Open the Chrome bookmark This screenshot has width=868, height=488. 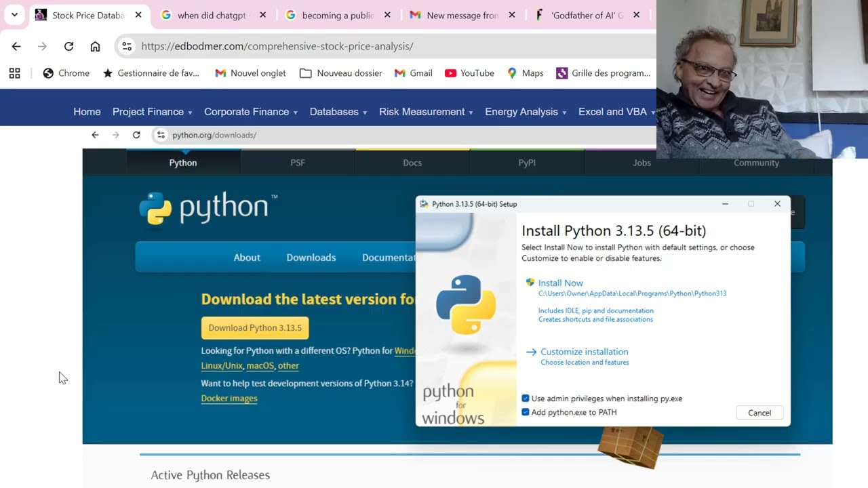[x=66, y=73]
